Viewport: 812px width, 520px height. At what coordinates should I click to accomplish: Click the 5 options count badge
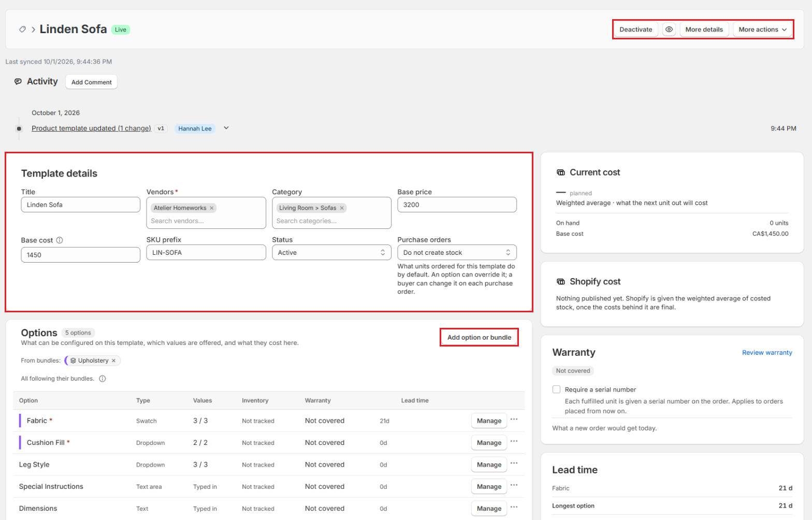click(78, 333)
